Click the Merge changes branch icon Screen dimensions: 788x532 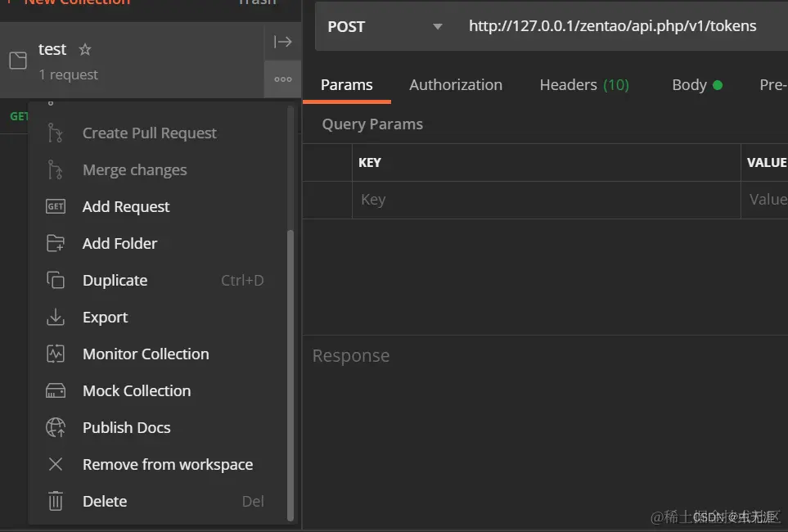tap(56, 170)
